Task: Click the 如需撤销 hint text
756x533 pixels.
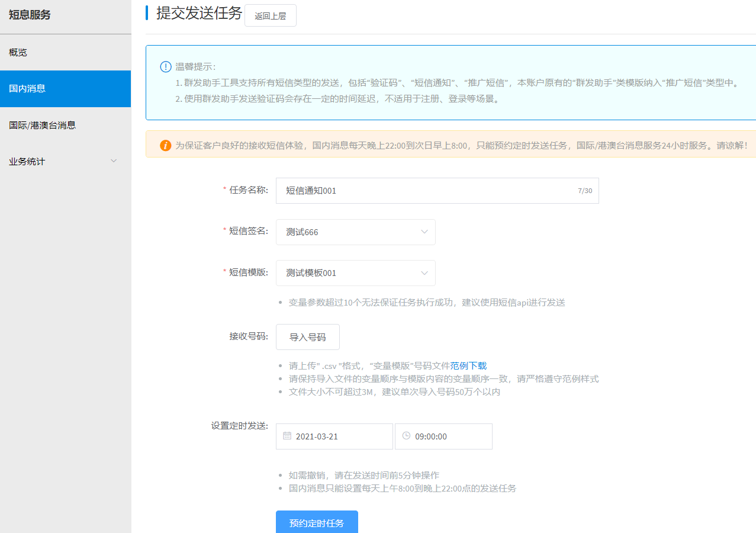Action: coord(364,476)
